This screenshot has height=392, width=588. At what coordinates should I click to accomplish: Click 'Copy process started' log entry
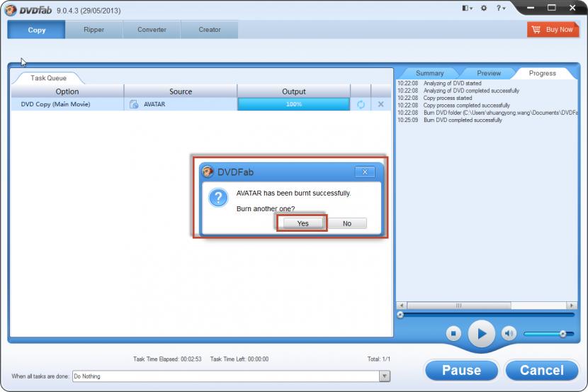[447, 98]
